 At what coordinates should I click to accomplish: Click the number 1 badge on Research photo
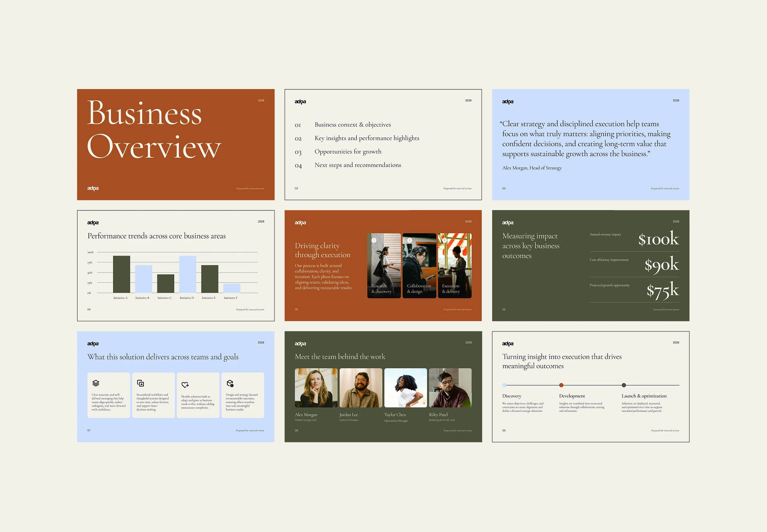pos(374,240)
